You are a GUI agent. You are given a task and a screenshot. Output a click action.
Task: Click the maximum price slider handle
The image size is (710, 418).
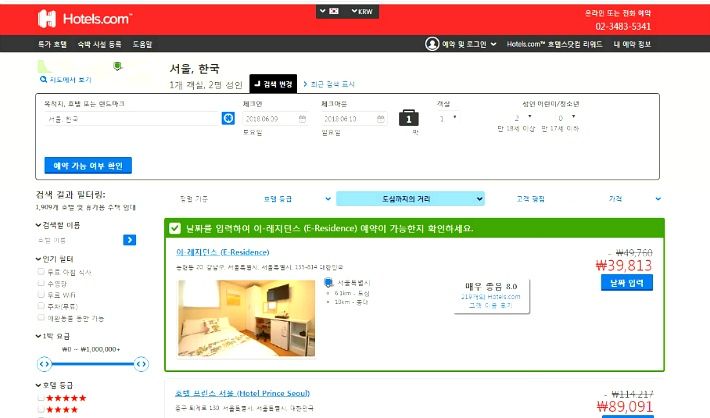pyautogui.click(x=141, y=364)
